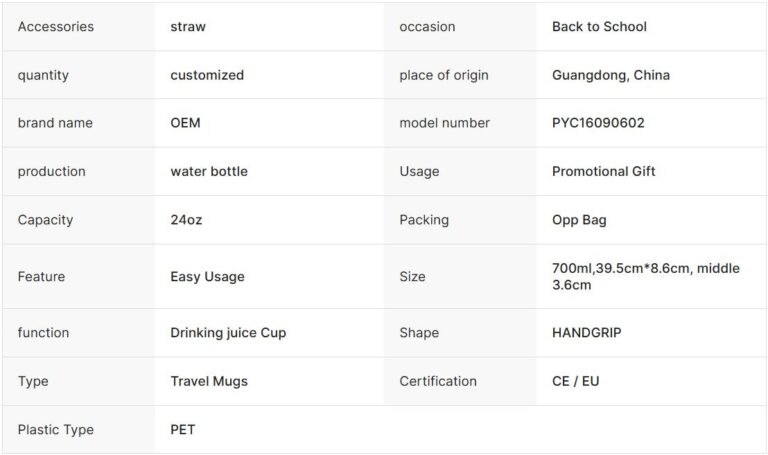
Task: Select the 'water bottle' production value
Action: (209, 171)
